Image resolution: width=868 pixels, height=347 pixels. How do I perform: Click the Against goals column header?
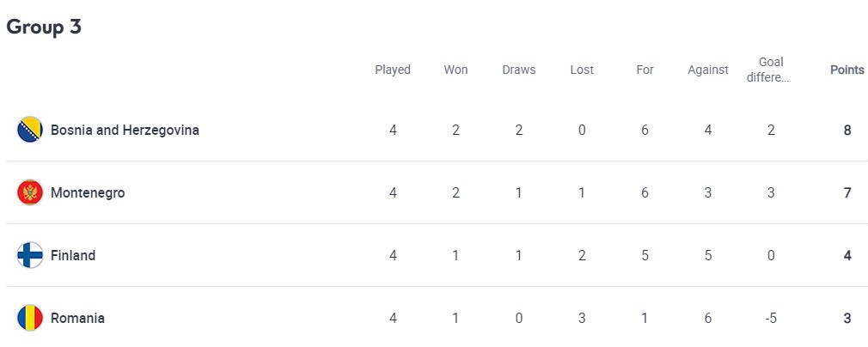pyautogui.click(x=708, y=70)
